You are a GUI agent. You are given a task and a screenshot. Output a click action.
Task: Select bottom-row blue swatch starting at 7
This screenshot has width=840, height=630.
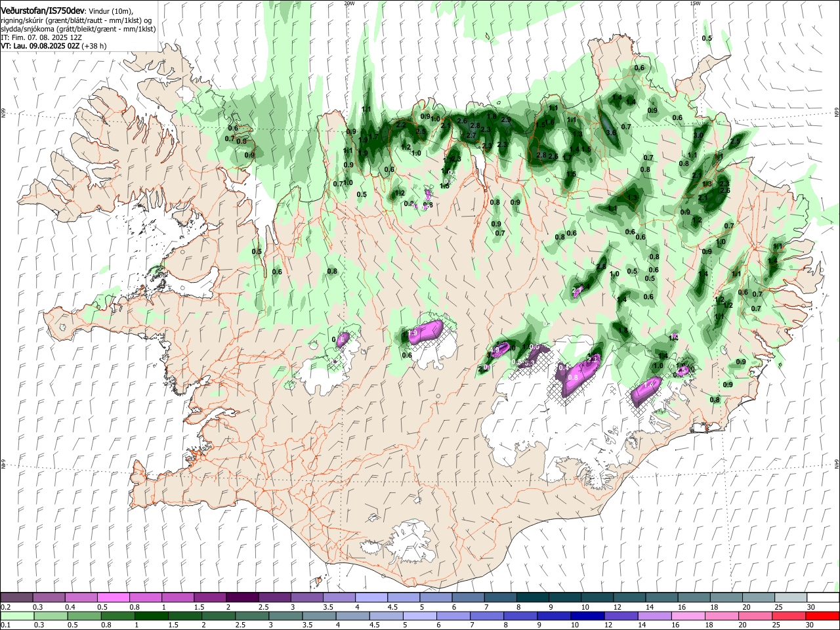[486, 616]
